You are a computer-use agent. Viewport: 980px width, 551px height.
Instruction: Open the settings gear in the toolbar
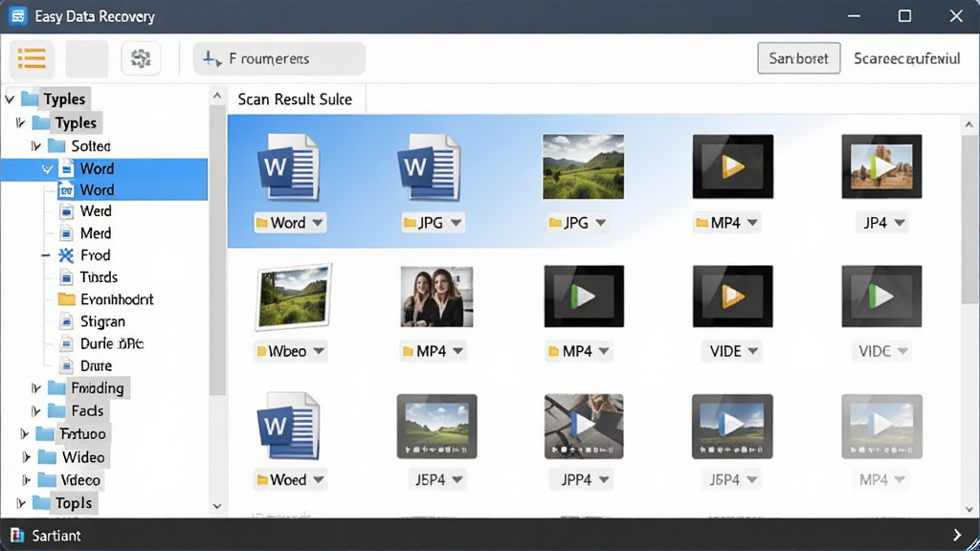tap(141, 58)
